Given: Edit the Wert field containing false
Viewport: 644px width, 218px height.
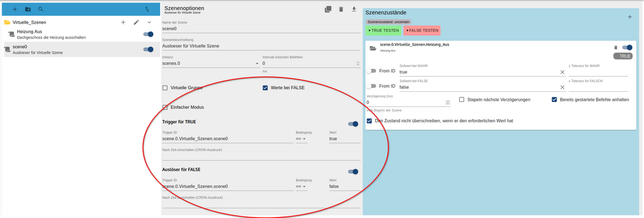Looking at the screenshot, I should (x=345, y=186).
